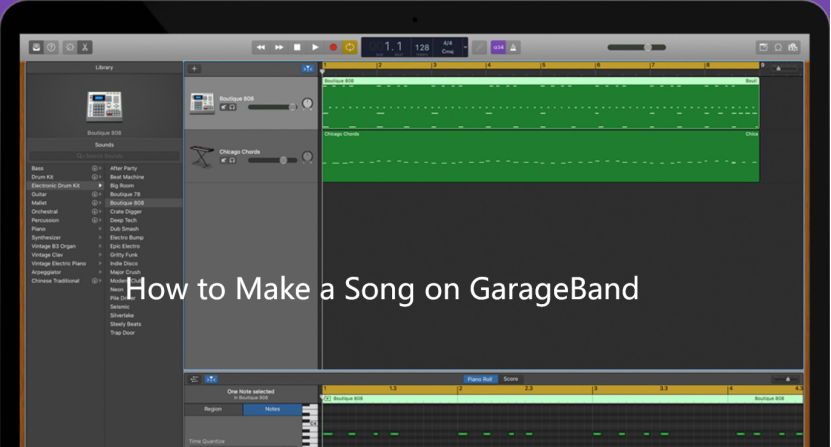Toggle Catch Playhead button in the tracks header

click(x=307, y=68)
